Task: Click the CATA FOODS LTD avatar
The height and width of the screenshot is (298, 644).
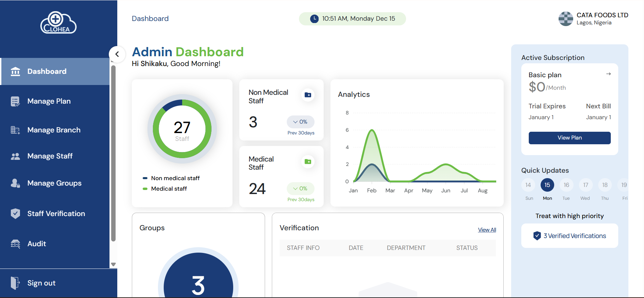Action: coord(566,19)
